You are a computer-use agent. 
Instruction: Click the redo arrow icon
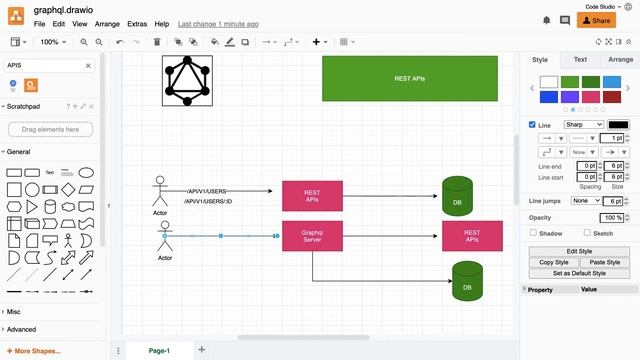tap(136, 42)
